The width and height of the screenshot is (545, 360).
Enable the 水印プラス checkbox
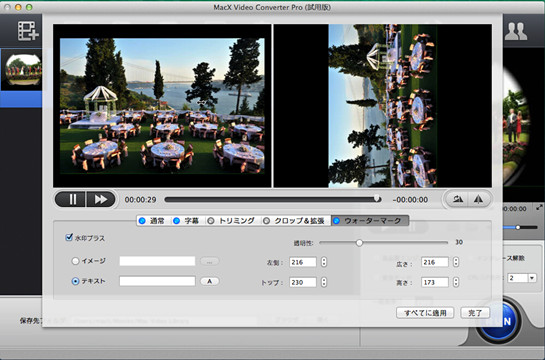point(69,237)
